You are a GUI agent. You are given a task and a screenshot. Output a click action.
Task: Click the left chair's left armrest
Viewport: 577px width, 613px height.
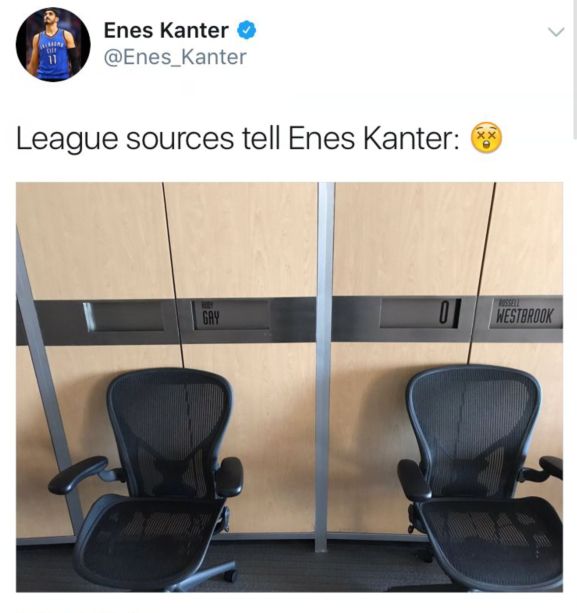tap(77, 475)
